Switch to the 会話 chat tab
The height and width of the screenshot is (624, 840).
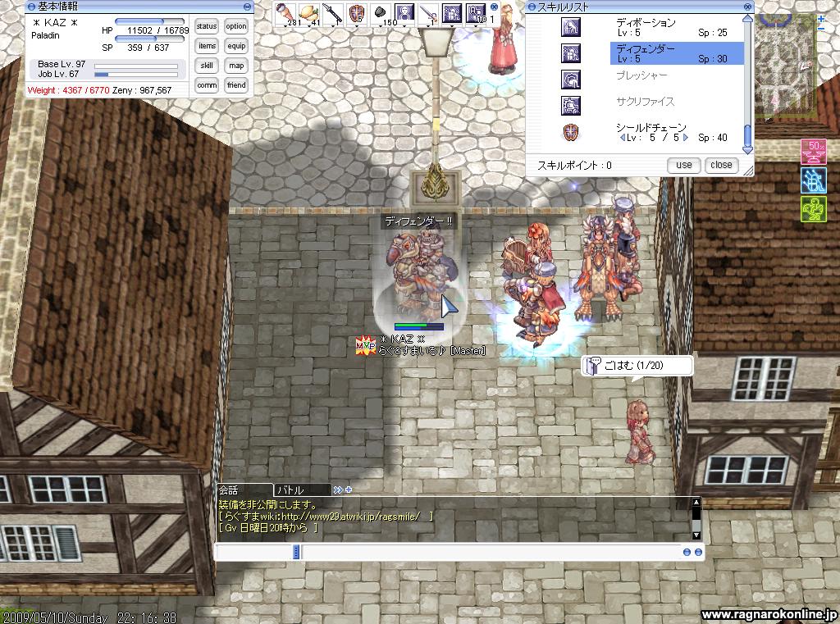244,490
